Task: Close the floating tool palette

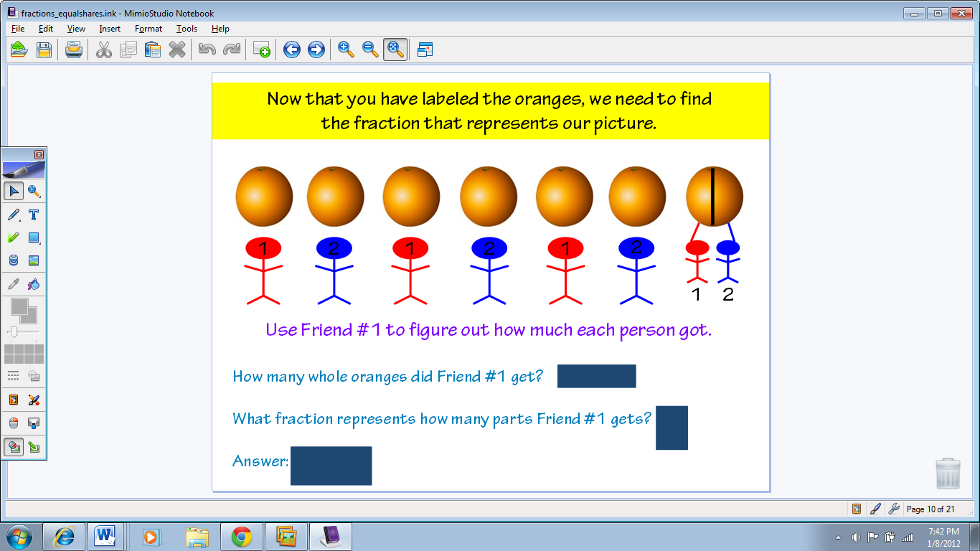Action: point(39,154)
